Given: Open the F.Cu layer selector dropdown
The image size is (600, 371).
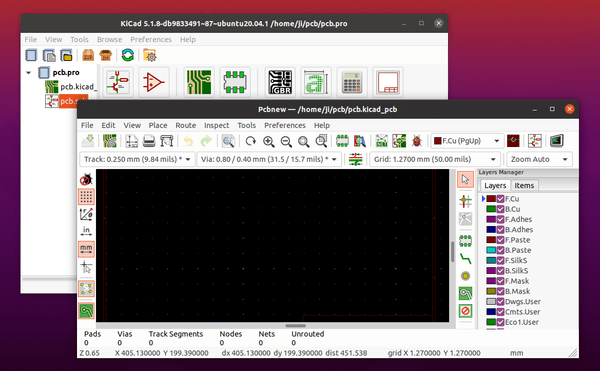Looking at the screenshot, I should (466, 141).
